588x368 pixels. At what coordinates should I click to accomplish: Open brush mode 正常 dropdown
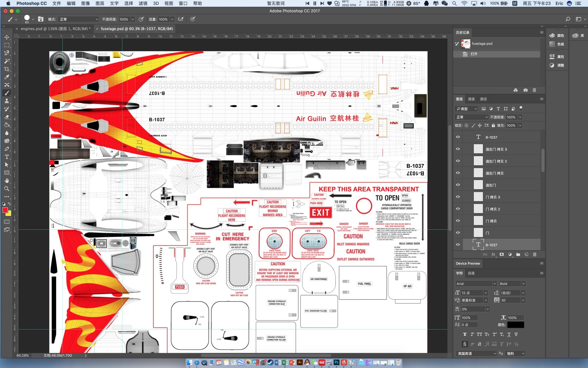78,19
